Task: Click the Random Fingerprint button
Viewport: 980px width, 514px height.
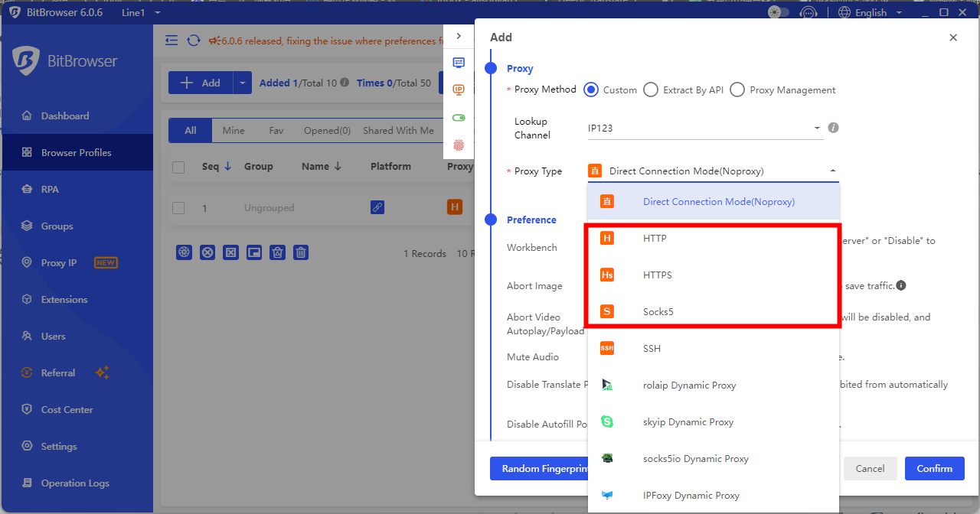Action: point(539,468)
